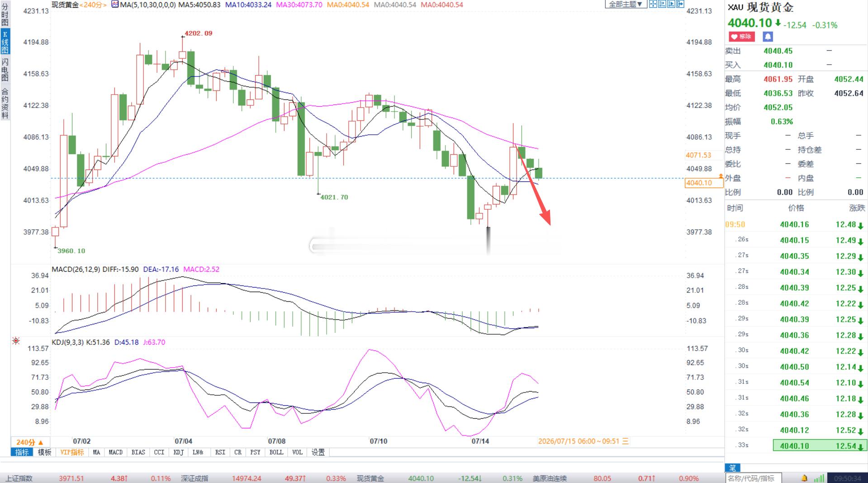The height and width of the screenshot is (483, 868).
Task: Select the PSY indicator button
Action: 255,452
